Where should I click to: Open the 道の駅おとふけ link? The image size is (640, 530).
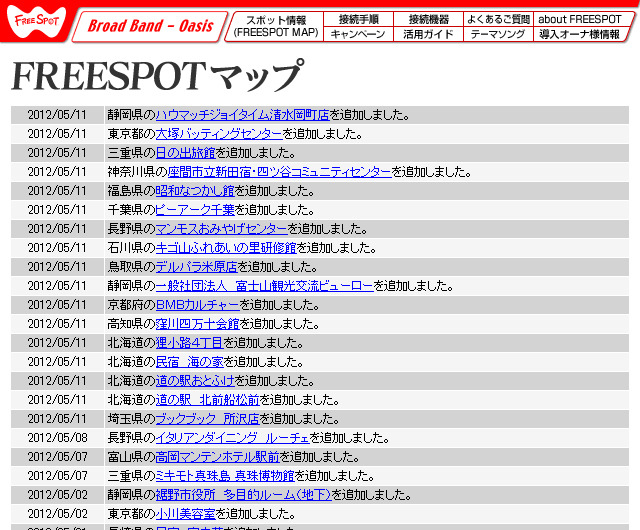click(x=195, y=381)
